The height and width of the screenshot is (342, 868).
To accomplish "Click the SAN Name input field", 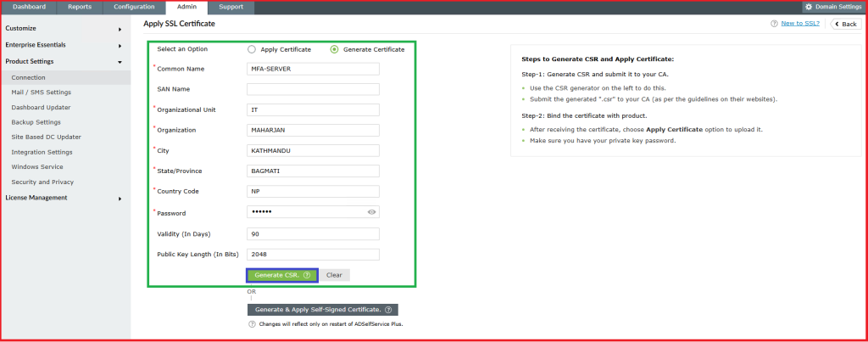I will pyautogui.click(x=313, y=88).
